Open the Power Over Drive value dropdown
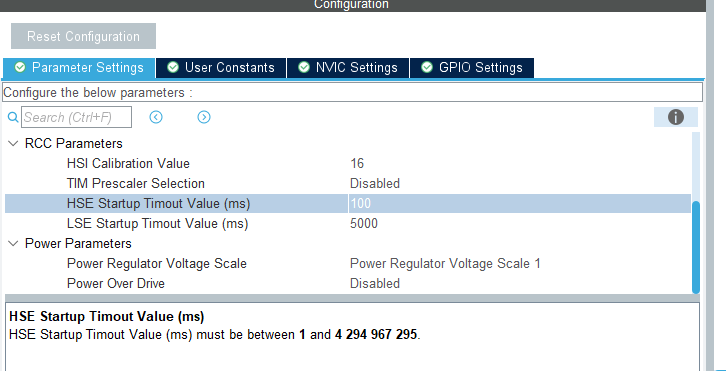 click(519, 283)
